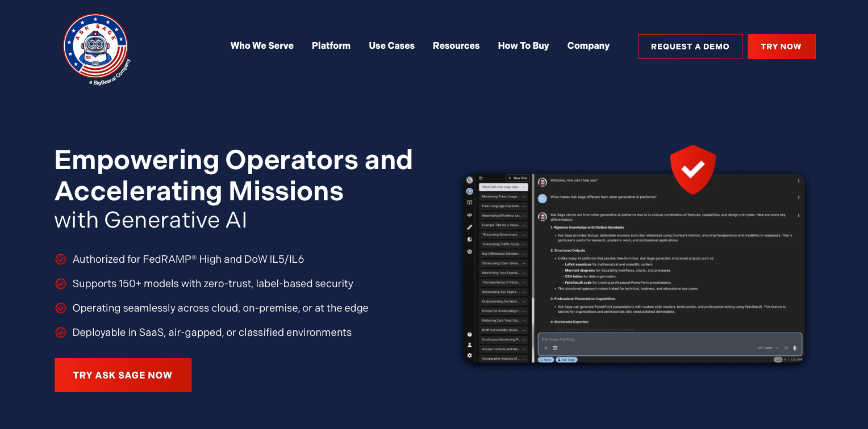The width and height of the screenshot is (868, 429).
Task: Click the Try Now button
Action: (x=781, y=47)
